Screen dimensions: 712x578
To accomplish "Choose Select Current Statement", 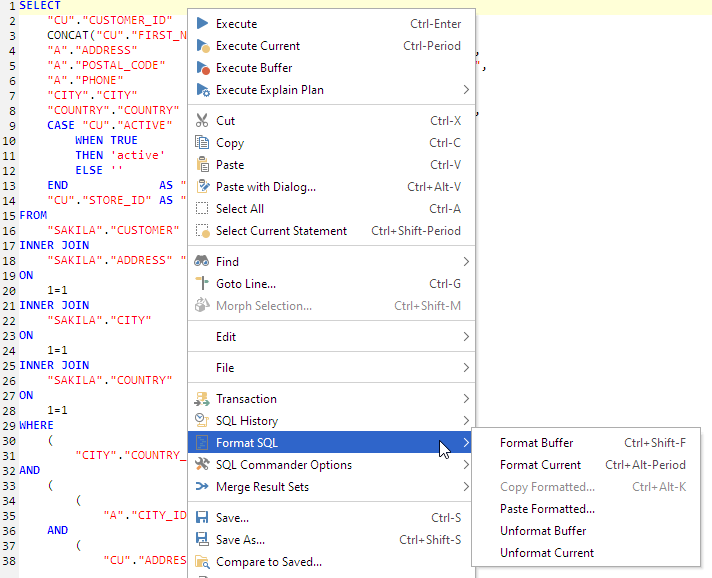I will (x=281, y=231).
